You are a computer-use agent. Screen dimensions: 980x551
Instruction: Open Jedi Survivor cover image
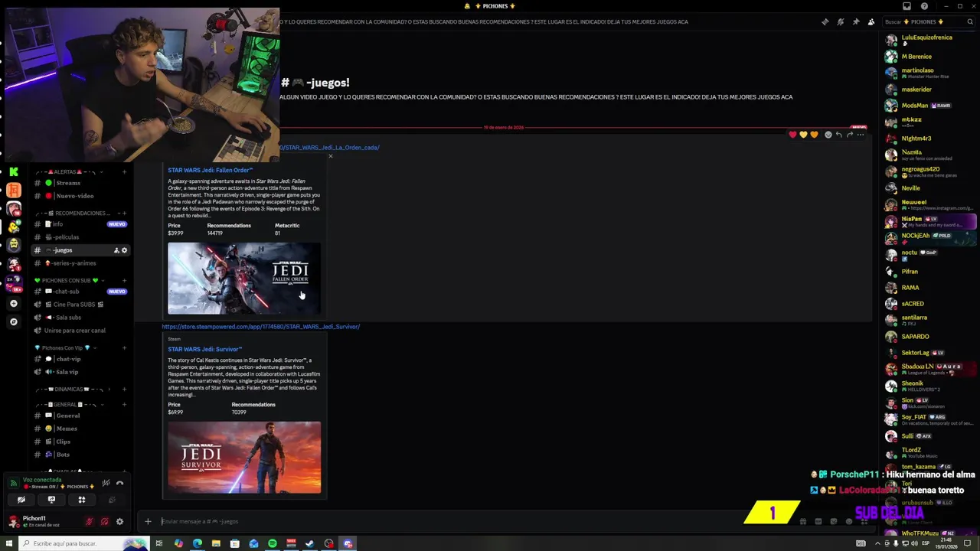coord(244,458)
